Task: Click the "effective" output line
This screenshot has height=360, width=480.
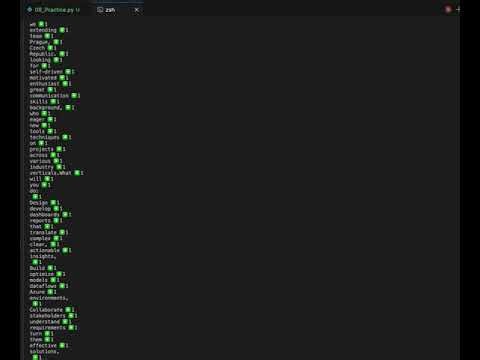Action: tap(49, 346)
